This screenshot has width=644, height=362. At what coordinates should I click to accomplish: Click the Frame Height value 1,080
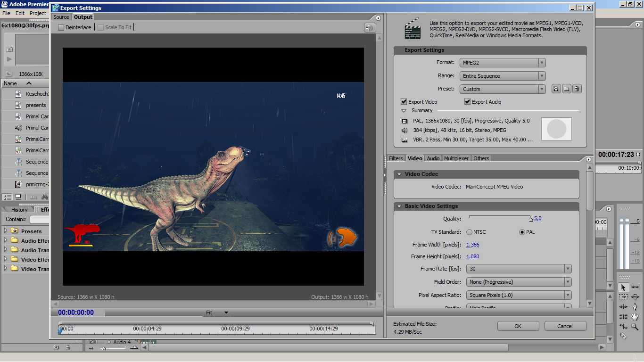pyautogui.click(x=473, y=257)
